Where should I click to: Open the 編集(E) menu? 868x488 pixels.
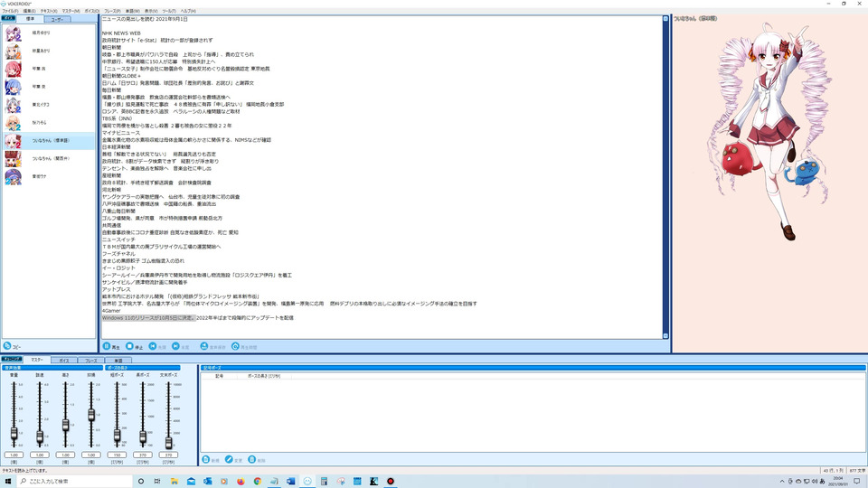pos(29,11)
